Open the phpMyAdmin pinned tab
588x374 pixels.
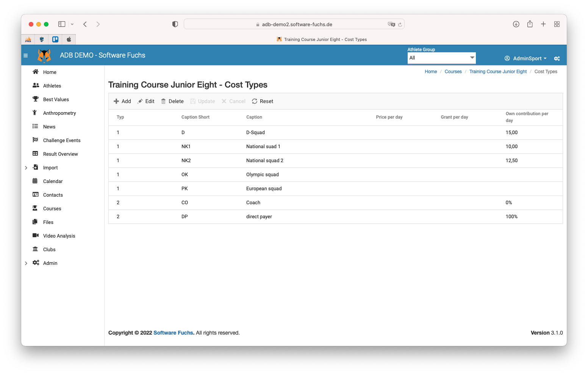tap(28, 39)
